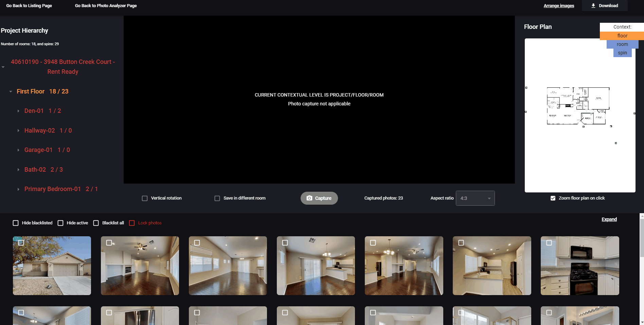The image size is (644, 325).
Task: Click the Download button
Action: click(605, 6)
